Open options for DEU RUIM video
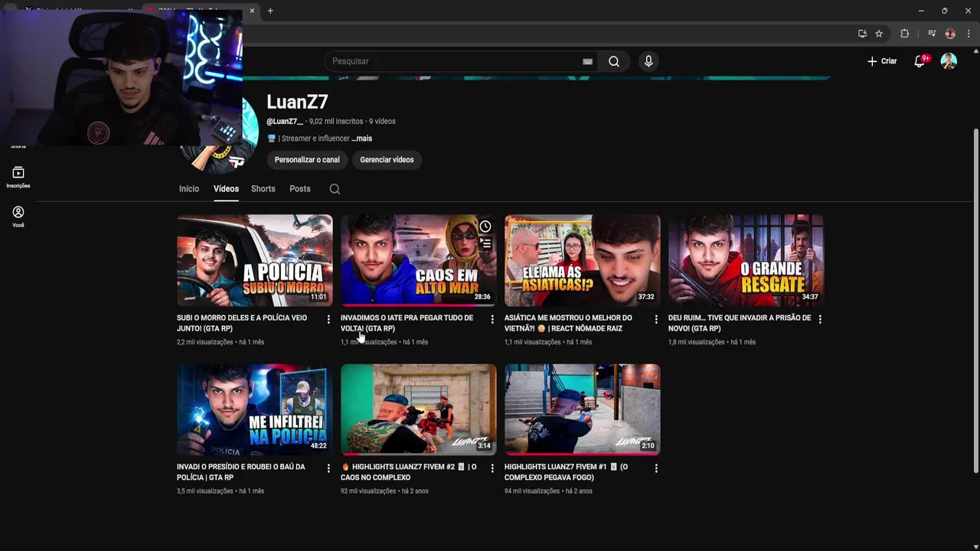The width and height of the screenshot is (980, 551). (820, 319)
